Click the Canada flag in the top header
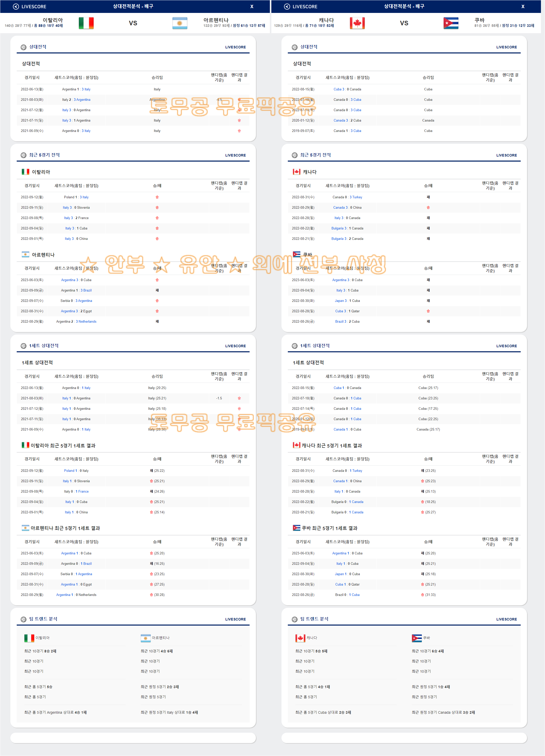545x756 pixels. click(357, 23)
